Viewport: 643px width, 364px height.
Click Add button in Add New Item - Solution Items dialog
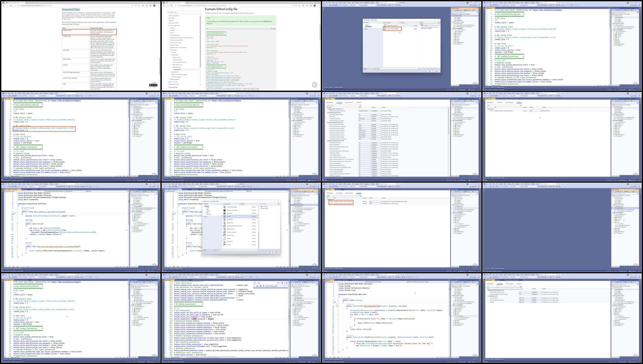click(430, 71)
